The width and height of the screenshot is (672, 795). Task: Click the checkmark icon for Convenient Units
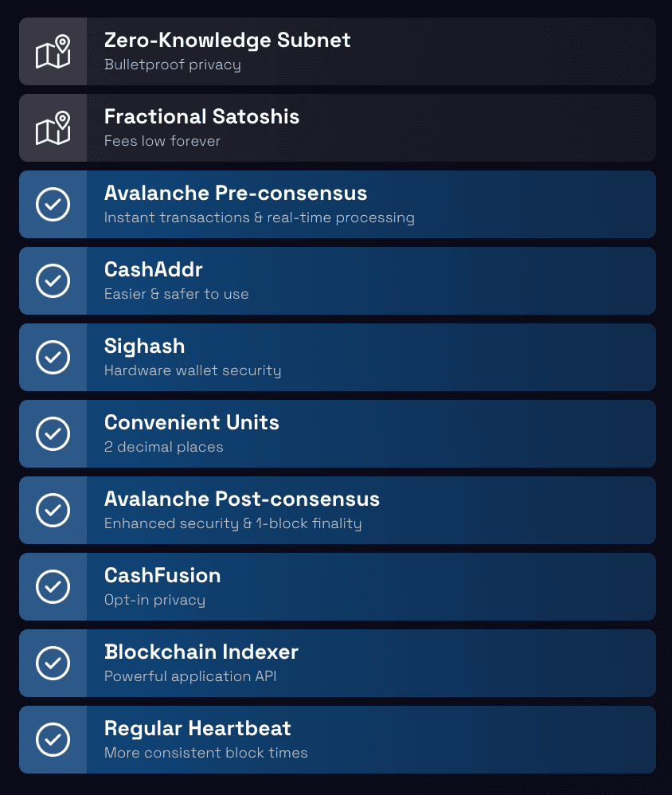coord(53,434)
